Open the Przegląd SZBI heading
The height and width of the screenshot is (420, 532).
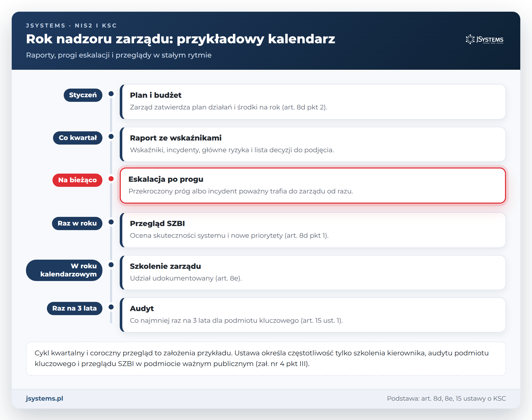[x=157, y=223]
